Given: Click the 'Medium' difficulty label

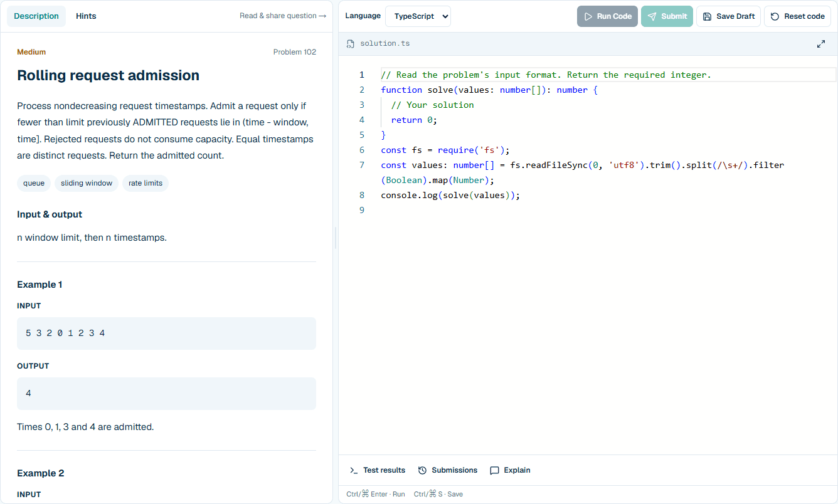Looking at the screenshot, I should point(31,52).
